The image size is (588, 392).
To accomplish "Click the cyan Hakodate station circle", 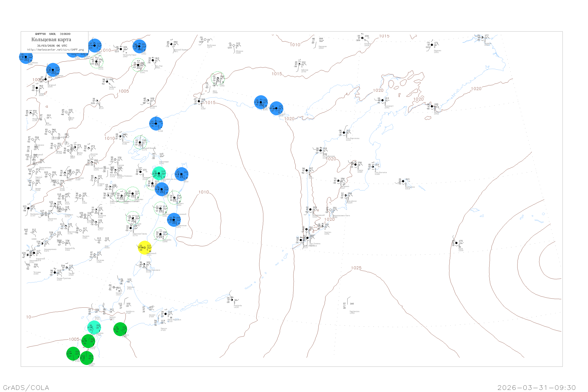I will [x=94, y=327].
